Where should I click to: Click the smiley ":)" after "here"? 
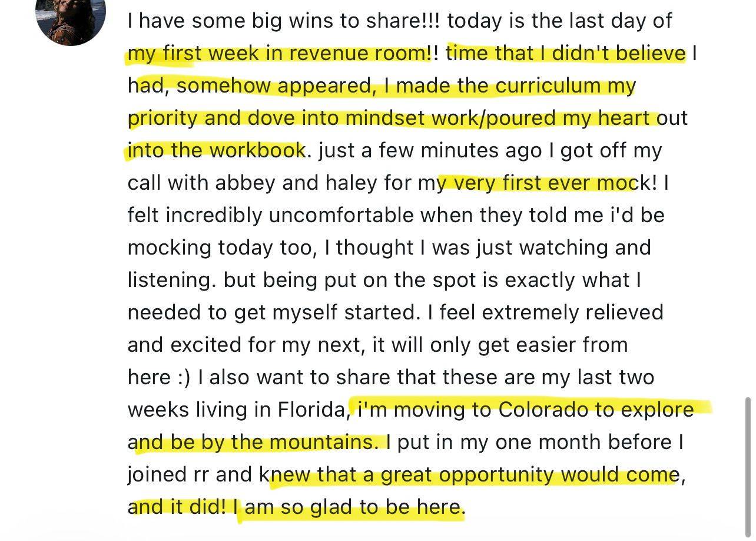tap(184, 377)
